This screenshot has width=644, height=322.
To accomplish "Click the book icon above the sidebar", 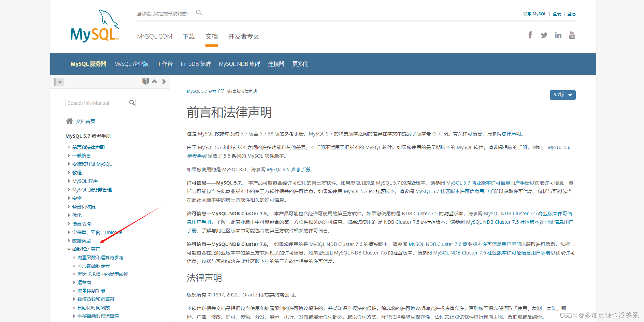I will (x=146, y=81).
